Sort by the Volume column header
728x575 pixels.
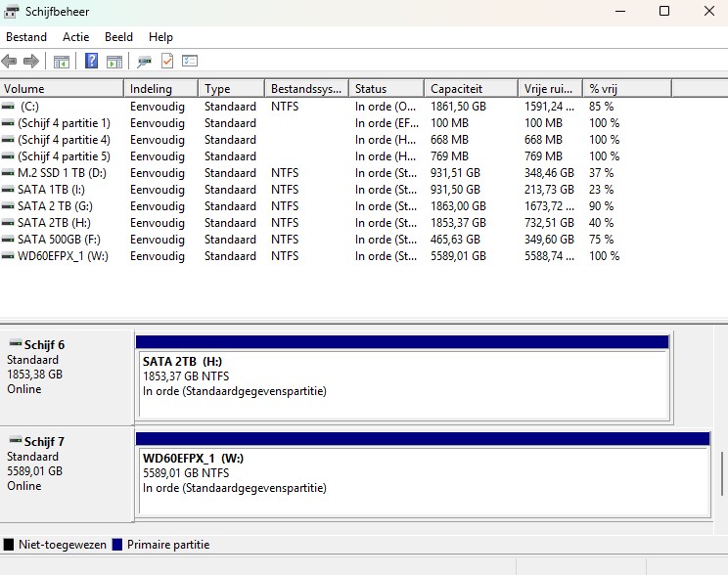click(x=62, y=89)
